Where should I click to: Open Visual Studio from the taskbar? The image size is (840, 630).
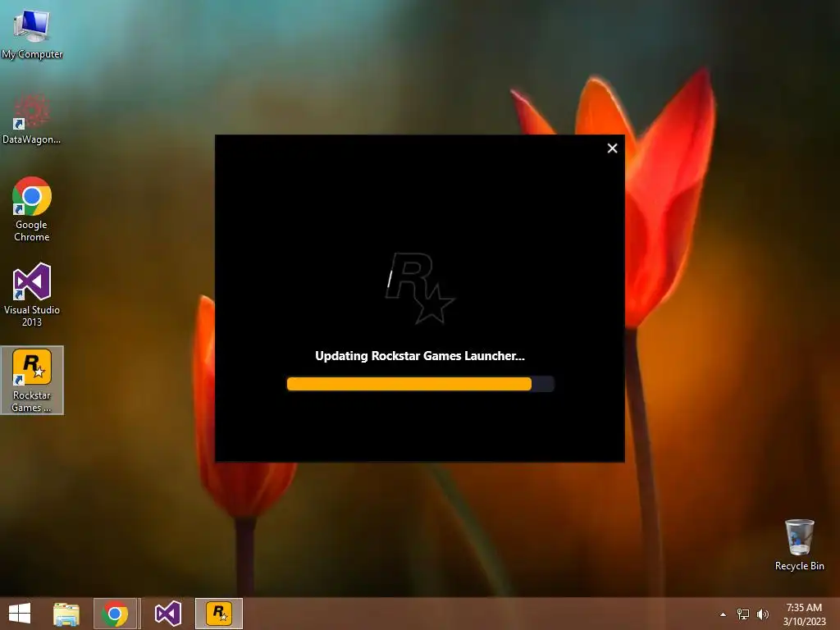pyautogui.click(x=167, y=614)
